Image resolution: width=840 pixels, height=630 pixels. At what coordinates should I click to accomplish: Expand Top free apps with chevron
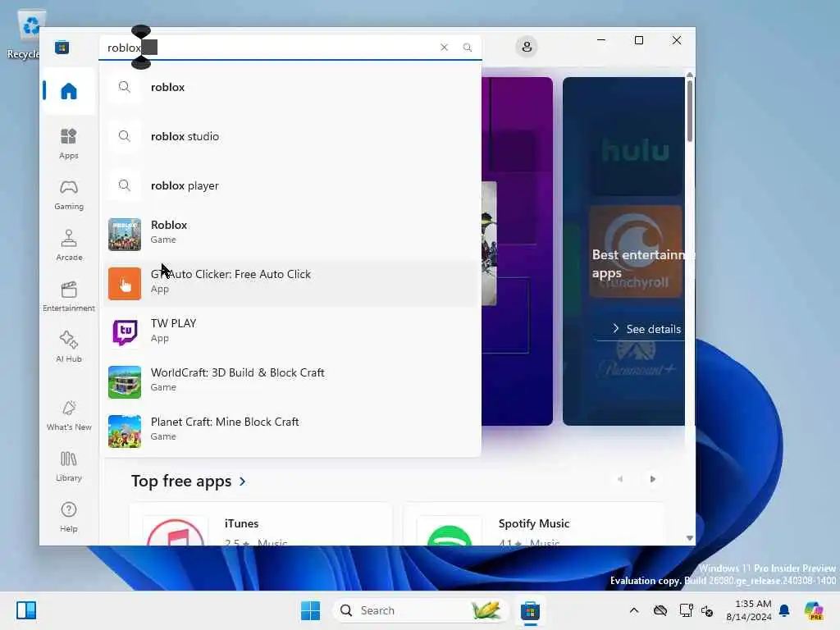click(243, 482)
